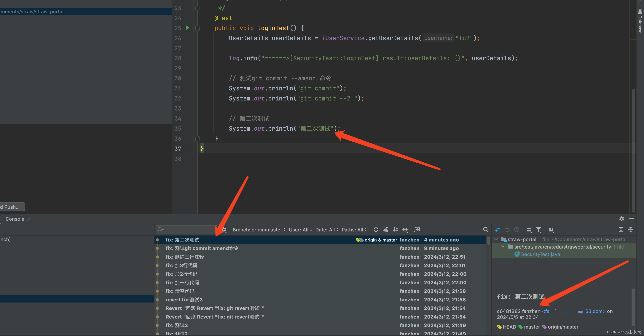Open the eye View Options icon

[x=405, y=230]
